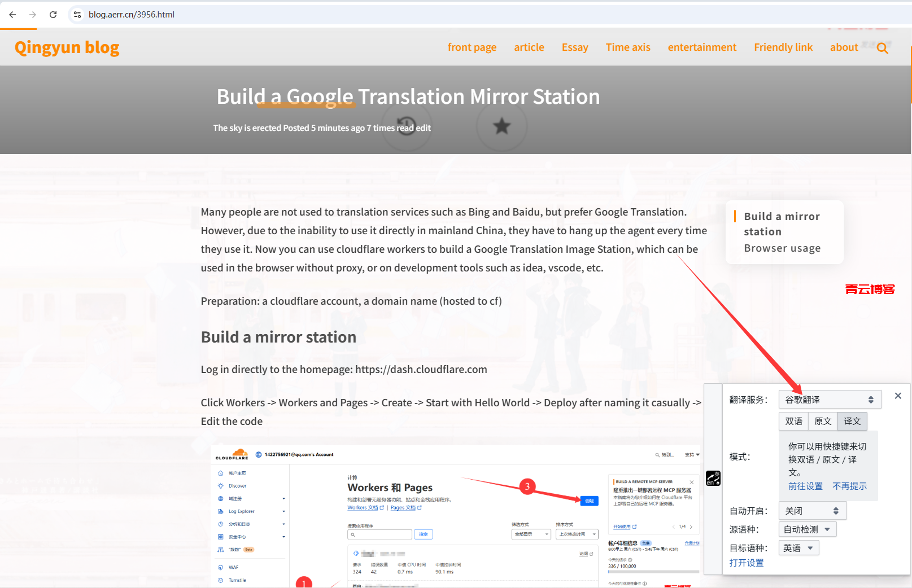This screenshot has height=588, width=912.
Task: Switch mode to 双语
Action: (x=793, y=422)
